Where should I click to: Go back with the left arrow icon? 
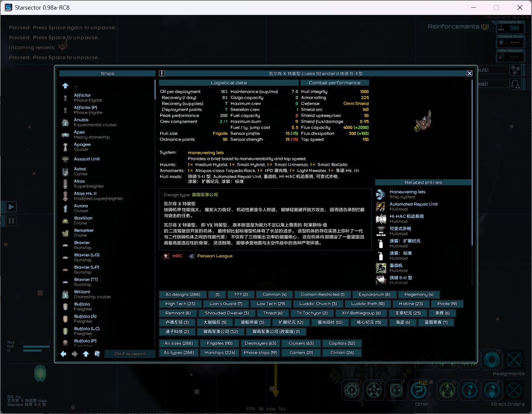63,354
